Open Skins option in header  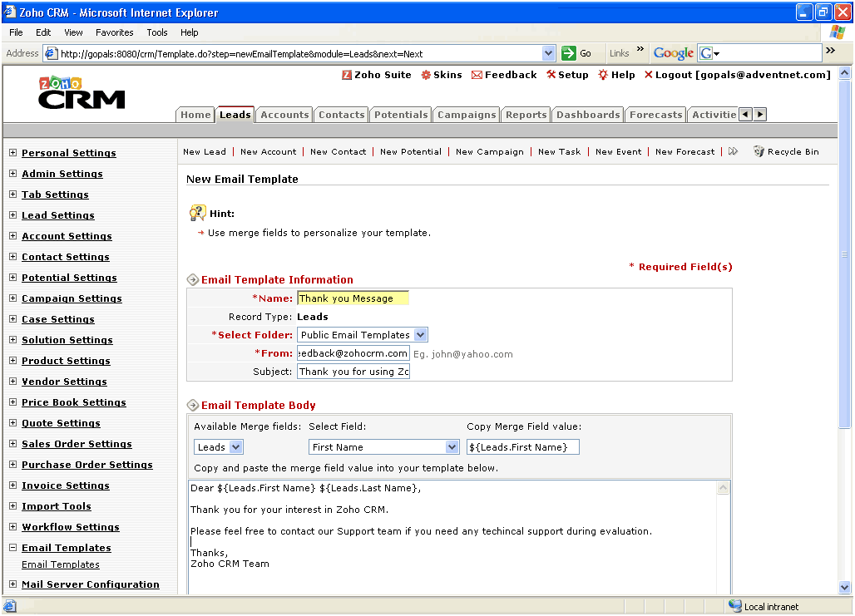click(441, 75)
